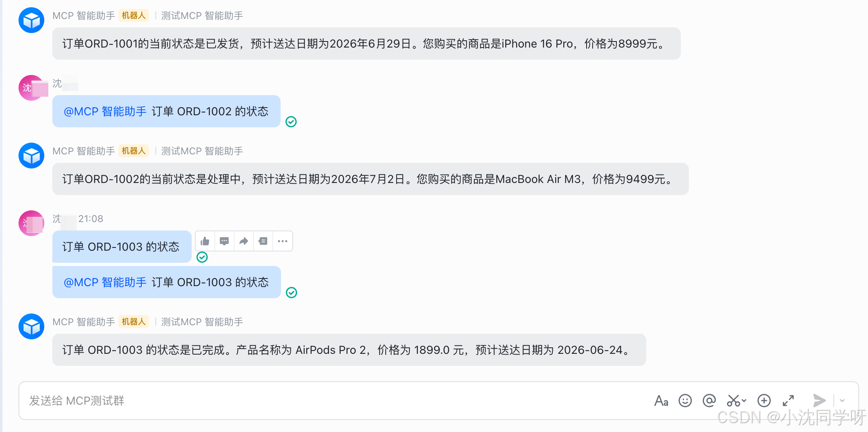The image size is (868, 432).
Task: Open user avatar beside 21:08 message
Action: (x=31, y=223)
